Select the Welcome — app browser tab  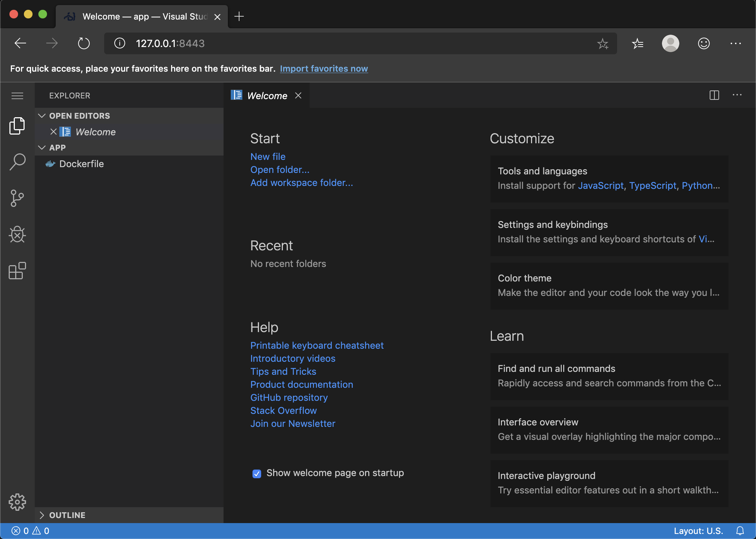pyautogui.click(x=142, y=17)
